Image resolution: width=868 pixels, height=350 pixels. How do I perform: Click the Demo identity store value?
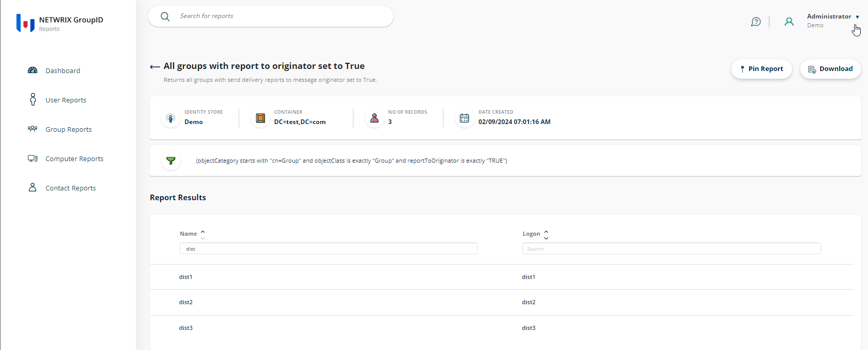194,122
